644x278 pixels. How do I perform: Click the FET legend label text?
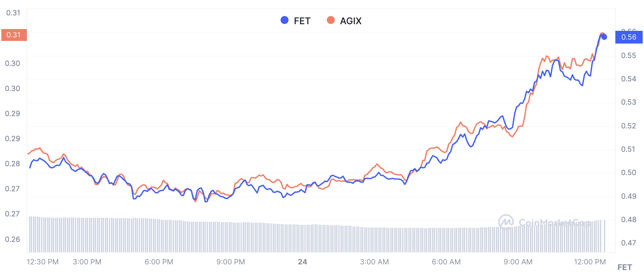click(x=302, y=21)
